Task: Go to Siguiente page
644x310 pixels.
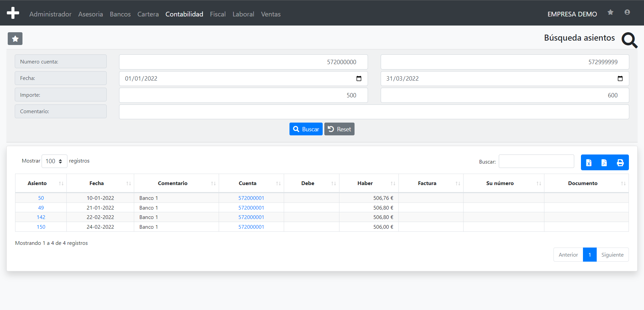Action: 612,255
